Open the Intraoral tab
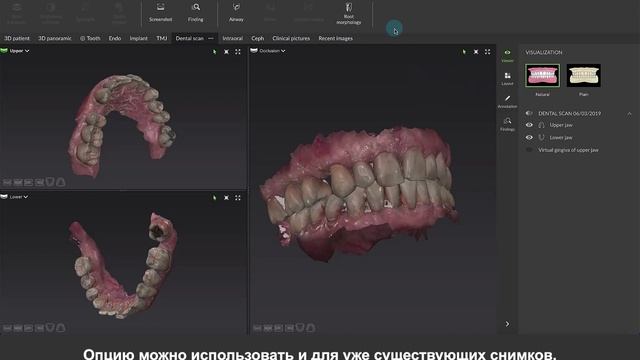The height and width of the screenshot is (360, 640). tap(233, 38)
